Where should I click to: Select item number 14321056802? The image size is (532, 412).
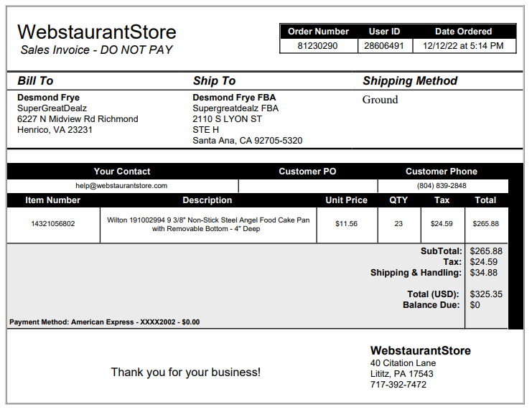click(53, 224)
